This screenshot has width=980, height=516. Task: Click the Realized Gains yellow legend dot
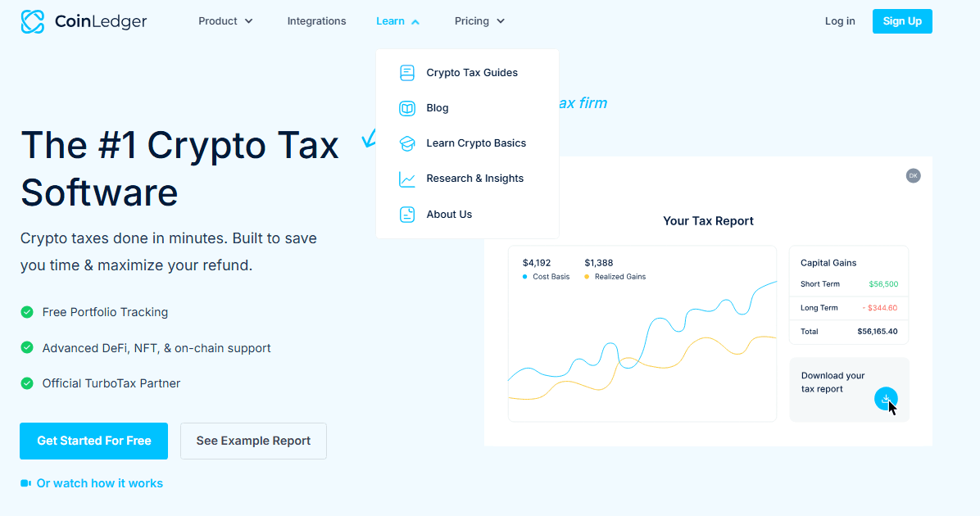586,277
